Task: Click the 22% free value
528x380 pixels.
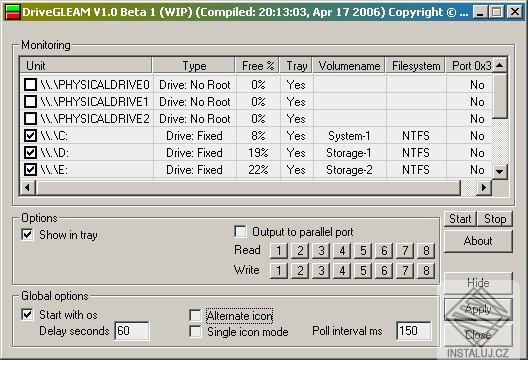Action: pos(258,170)
